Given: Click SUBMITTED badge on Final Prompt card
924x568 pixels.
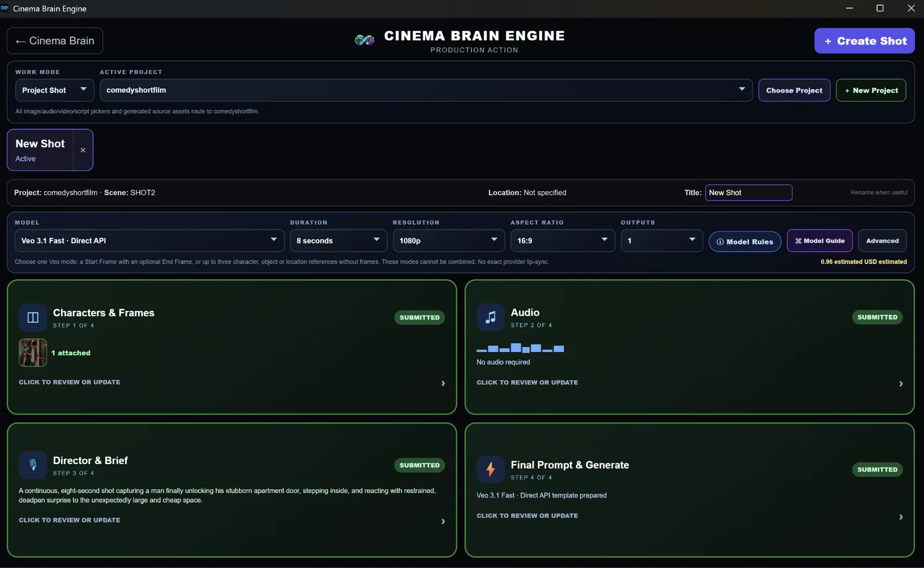Looking at the screenshot, I should pos(877,470).
